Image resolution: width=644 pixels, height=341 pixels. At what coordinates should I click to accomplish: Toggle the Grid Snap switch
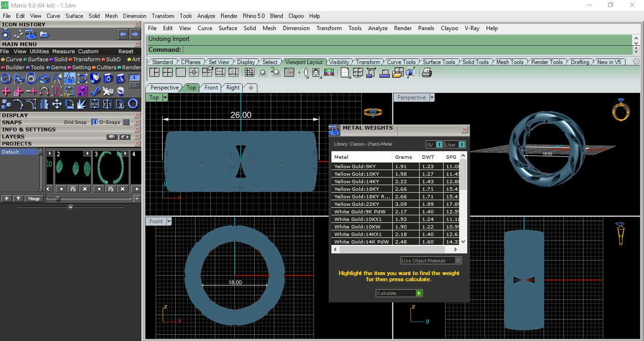click(94, 122)
